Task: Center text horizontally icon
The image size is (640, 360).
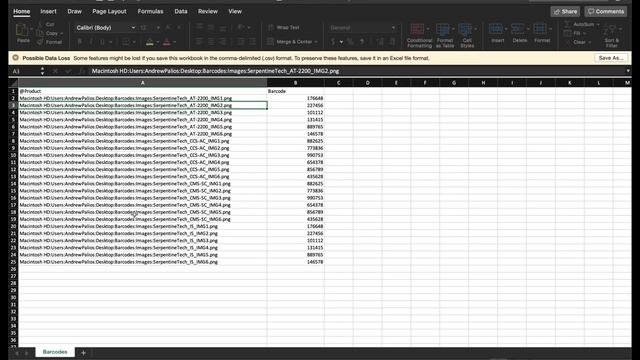Action: 211,42
